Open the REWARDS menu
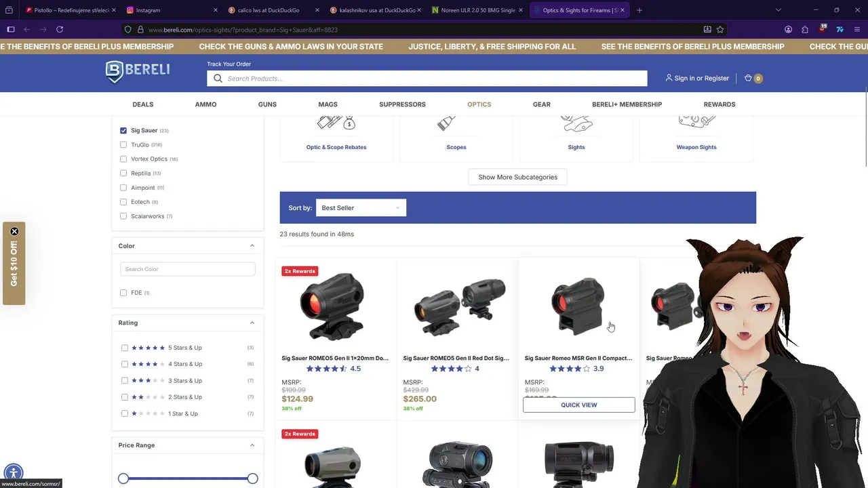Image resolution: width=868 pixels, height=488 pixels. pos(719,104)
